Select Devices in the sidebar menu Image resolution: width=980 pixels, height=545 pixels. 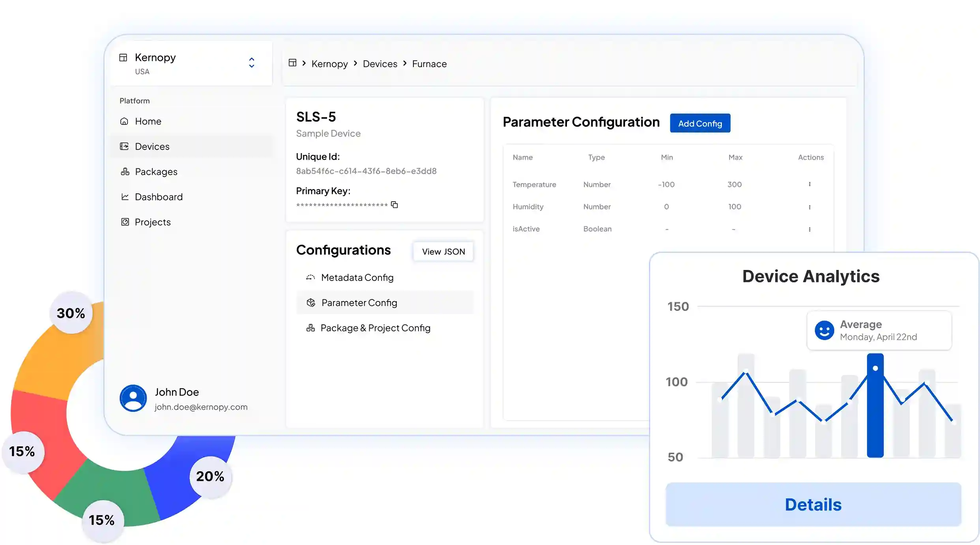point(152,146)
